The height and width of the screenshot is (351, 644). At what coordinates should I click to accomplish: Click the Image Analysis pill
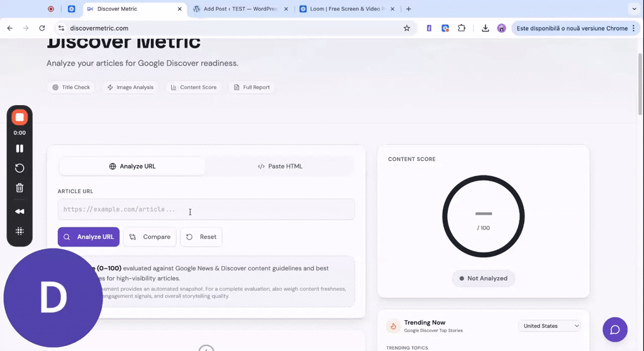(130, 87)
